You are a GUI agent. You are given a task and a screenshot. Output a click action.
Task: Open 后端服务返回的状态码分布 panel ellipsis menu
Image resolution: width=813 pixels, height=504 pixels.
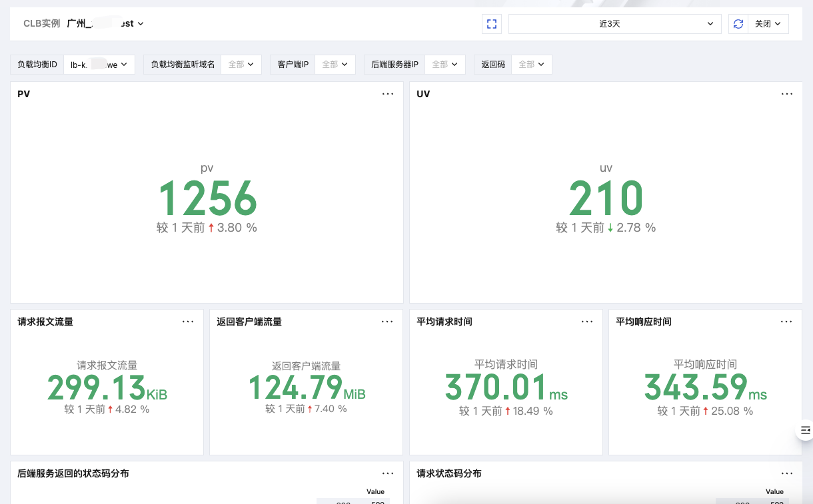pos(388,473)
